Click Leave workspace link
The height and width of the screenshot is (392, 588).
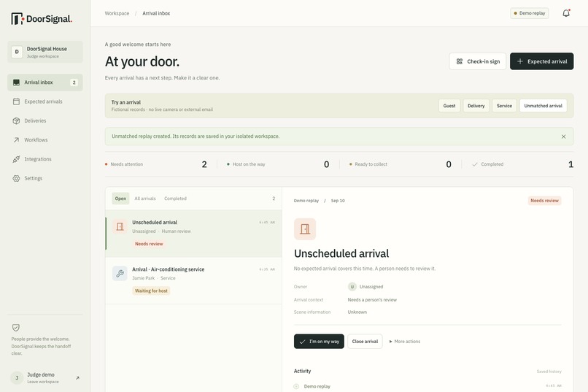(x=43, y=382)
